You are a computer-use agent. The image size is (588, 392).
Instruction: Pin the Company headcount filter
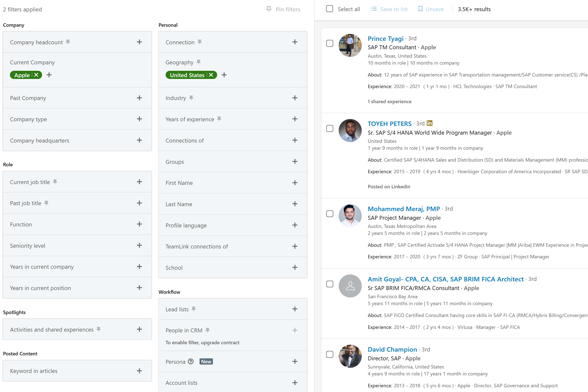pyautogui.click(x=68, y=42)
